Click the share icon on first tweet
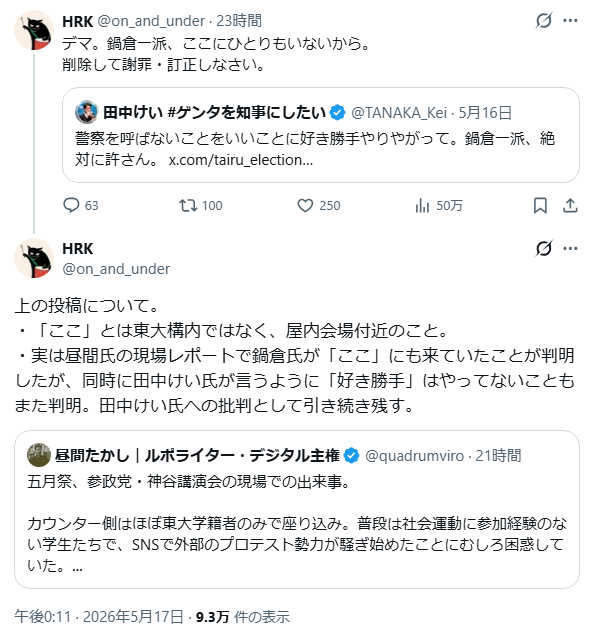This screenshot has width=594, height=638. click(570, 205)
